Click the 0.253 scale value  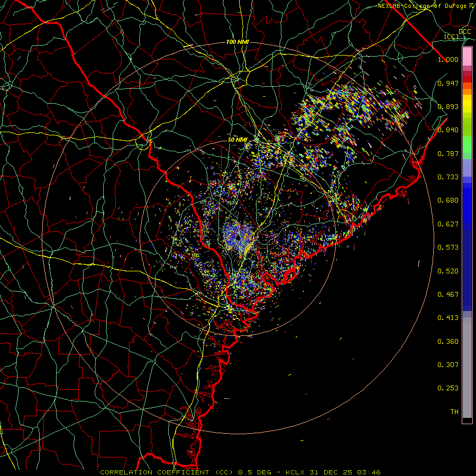pos(448,388)
